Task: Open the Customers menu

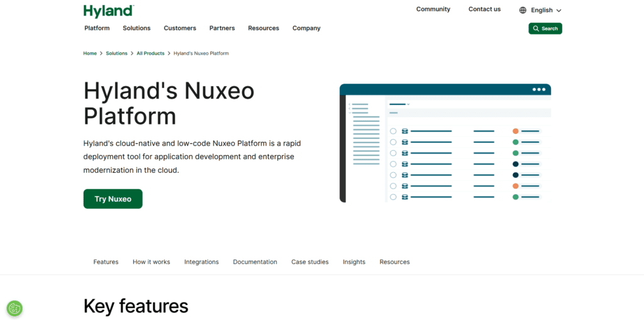Action: pos(180,28)
